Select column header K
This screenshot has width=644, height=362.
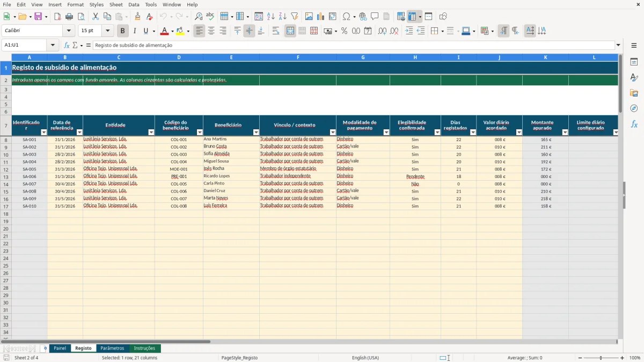coord(545,57)
